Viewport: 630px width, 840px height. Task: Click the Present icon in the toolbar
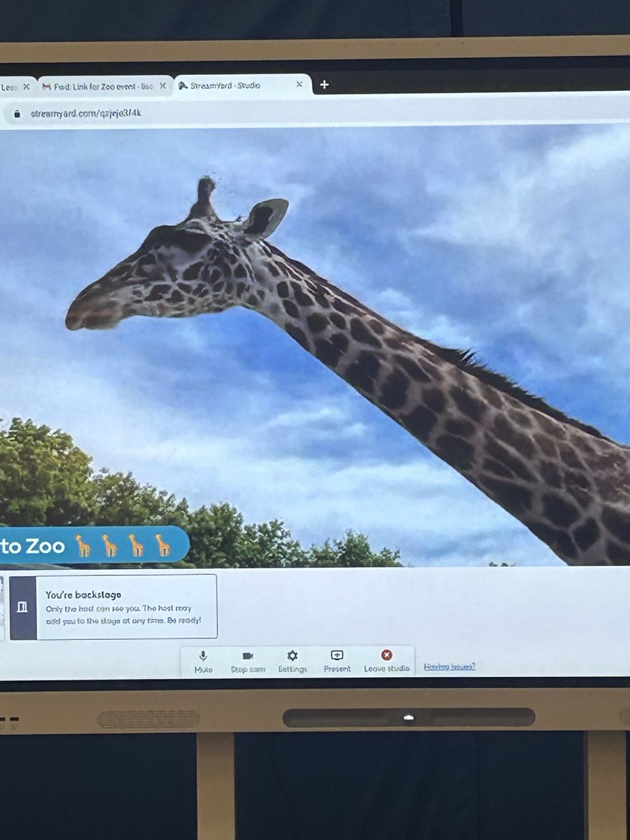[337, 655]
